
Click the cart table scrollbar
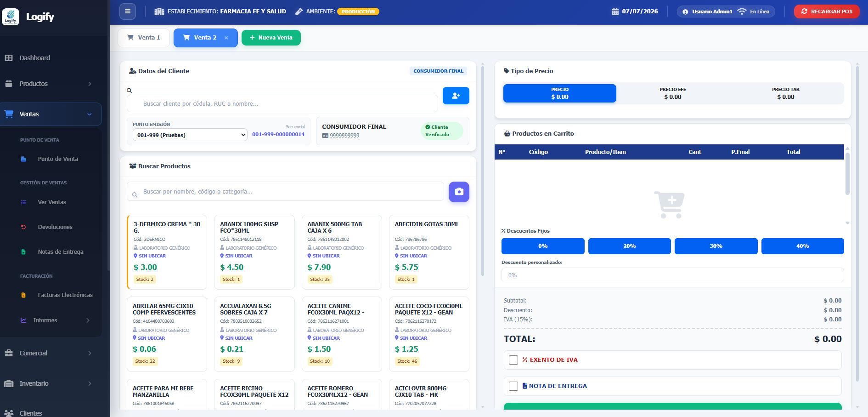click(847, 174)
